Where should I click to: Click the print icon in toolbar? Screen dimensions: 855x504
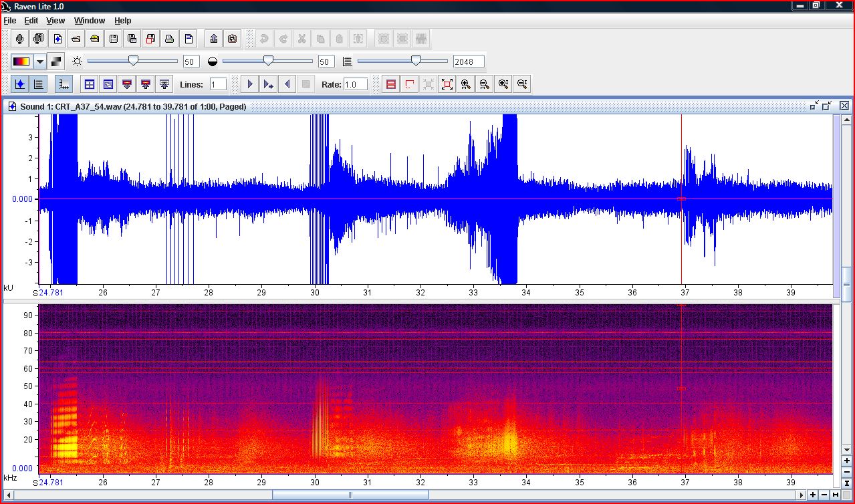click(170, 38)
